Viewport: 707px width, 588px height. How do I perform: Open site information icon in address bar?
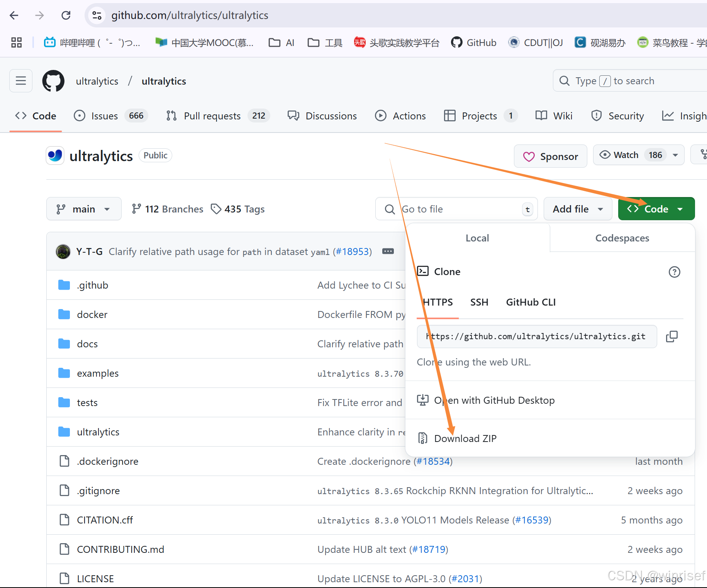point(97,15)
